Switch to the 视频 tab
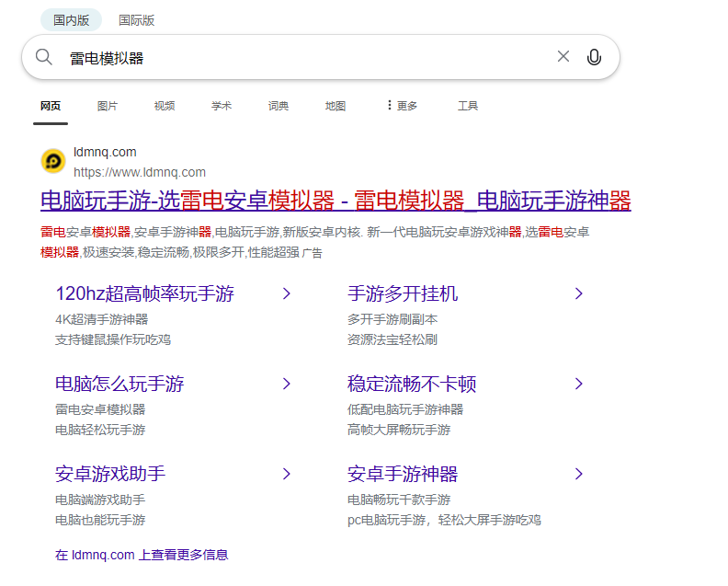This screenshot has width=728, height=586. (x=165, y=106)
